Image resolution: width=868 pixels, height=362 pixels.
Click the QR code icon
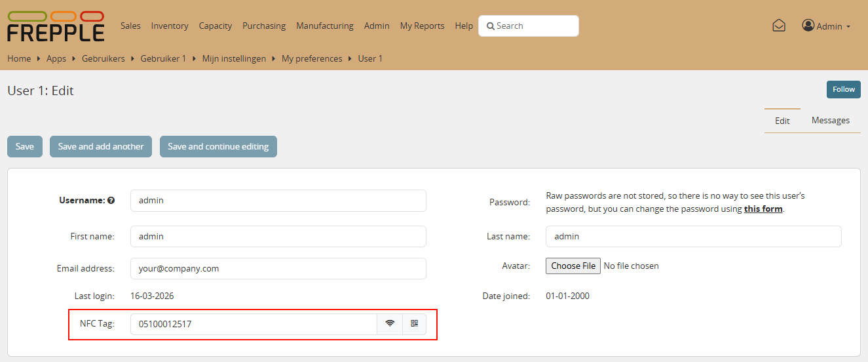click(x=414, y=323)
